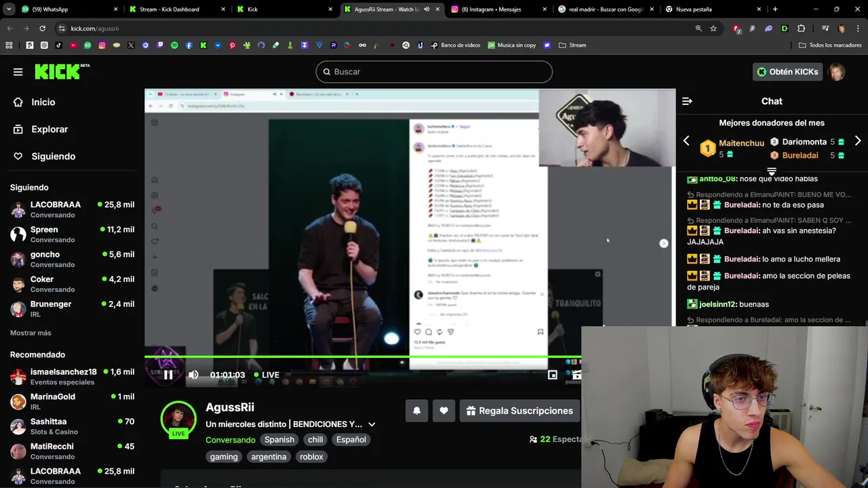Screen dimensions: 868x488
Task: Select the gaming tag
Action: pyautogui.click(x=224, y=457)
